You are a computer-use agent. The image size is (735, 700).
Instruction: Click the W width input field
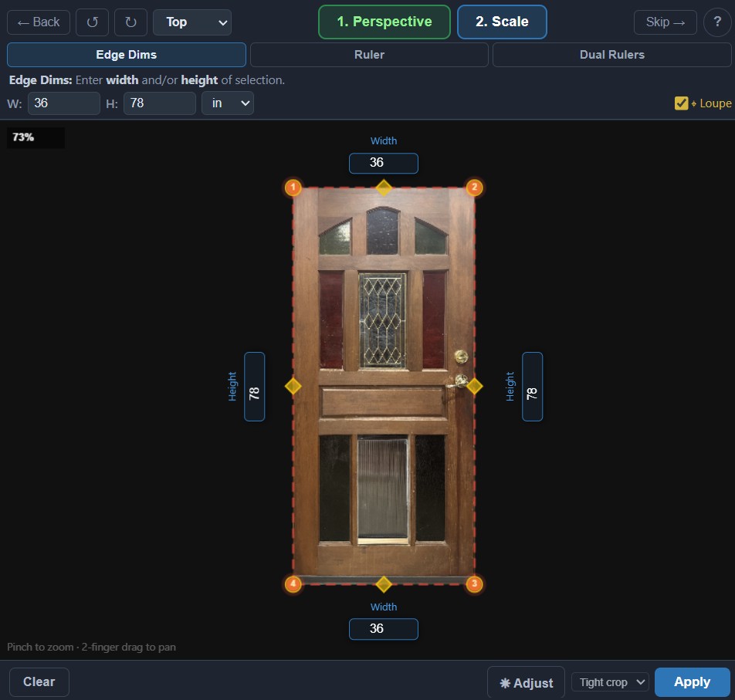click(x=63, y=103)
